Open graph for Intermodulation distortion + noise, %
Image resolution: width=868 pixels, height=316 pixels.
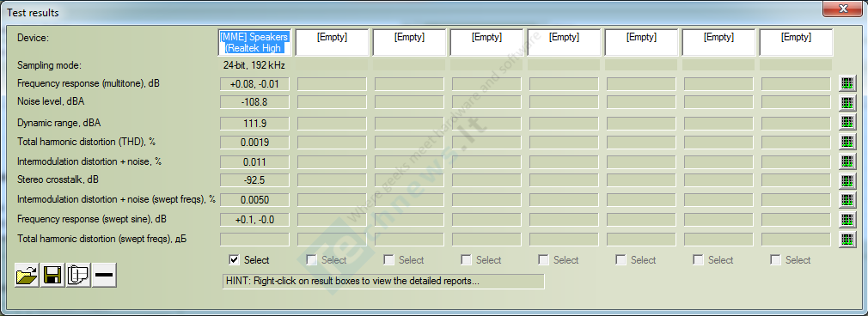(x=847, y=161)
